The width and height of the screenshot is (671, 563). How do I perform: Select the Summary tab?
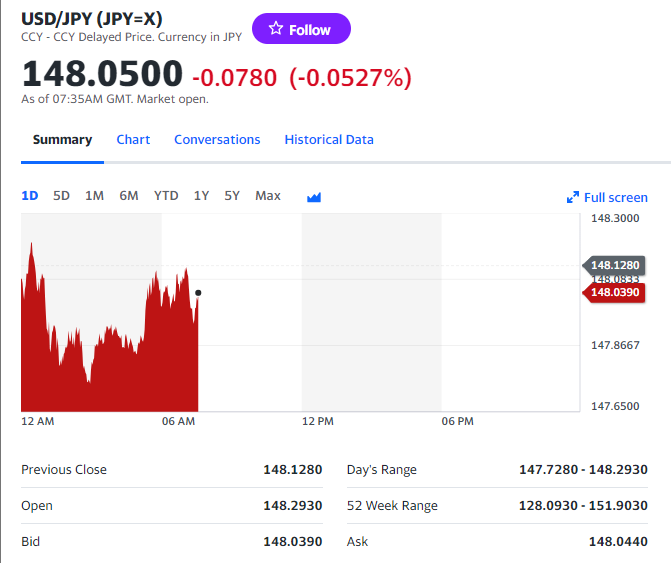click(62, 140)
